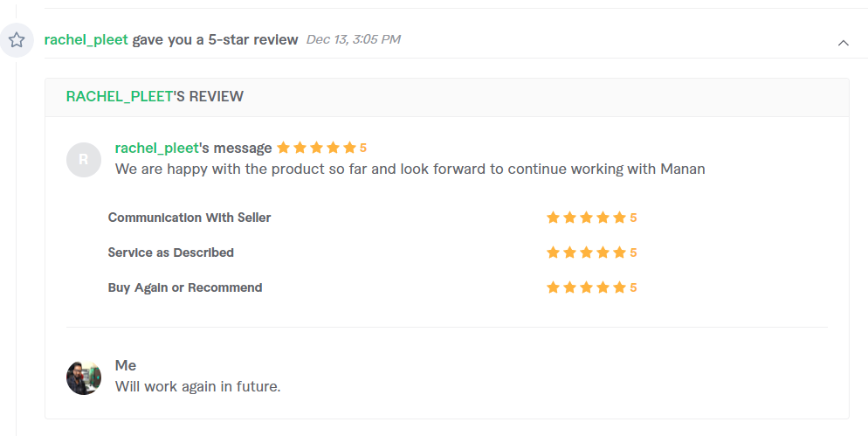Click the Buy Again or Recommend label
Image resolution: width=868 pixels, height=436 pixels.
(185, 287)
